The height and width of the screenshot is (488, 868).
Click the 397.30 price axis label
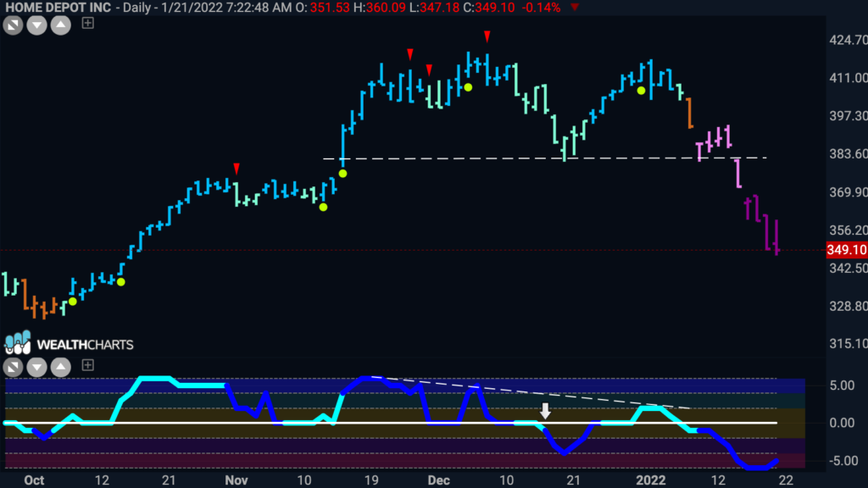coord(848,115)
